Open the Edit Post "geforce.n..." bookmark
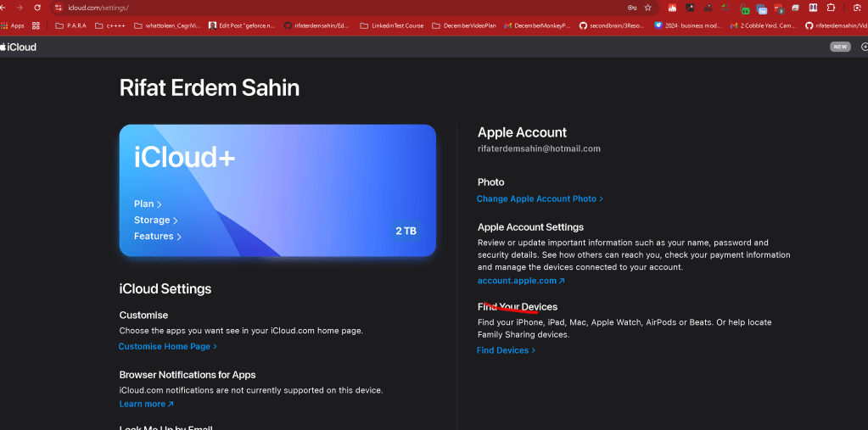Viewport: 868px width, 430px height. [x=242, y=25]
